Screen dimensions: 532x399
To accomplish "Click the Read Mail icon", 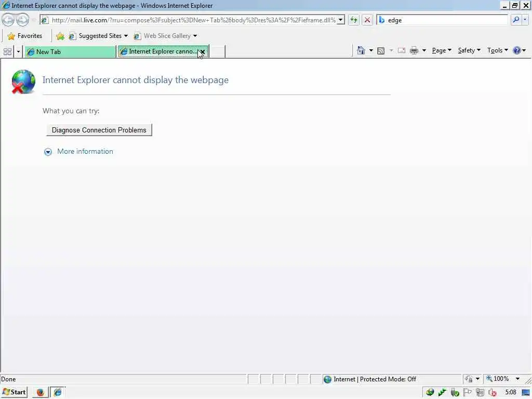I will click(402, 50).
